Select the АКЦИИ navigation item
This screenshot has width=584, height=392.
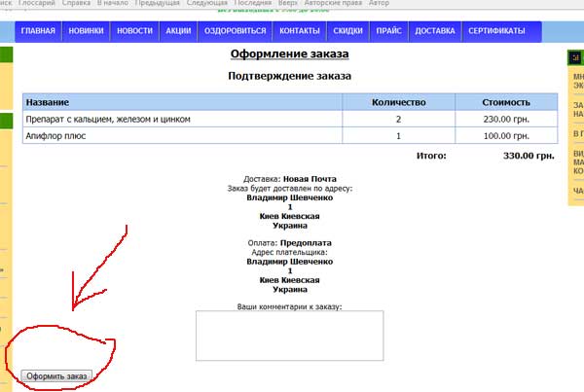point(178,31)
